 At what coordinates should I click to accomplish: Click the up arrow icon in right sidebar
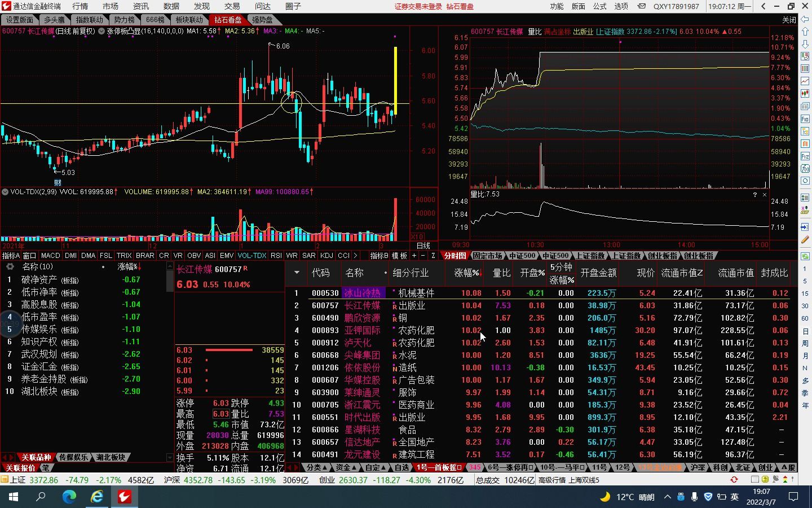pos(805,32)
